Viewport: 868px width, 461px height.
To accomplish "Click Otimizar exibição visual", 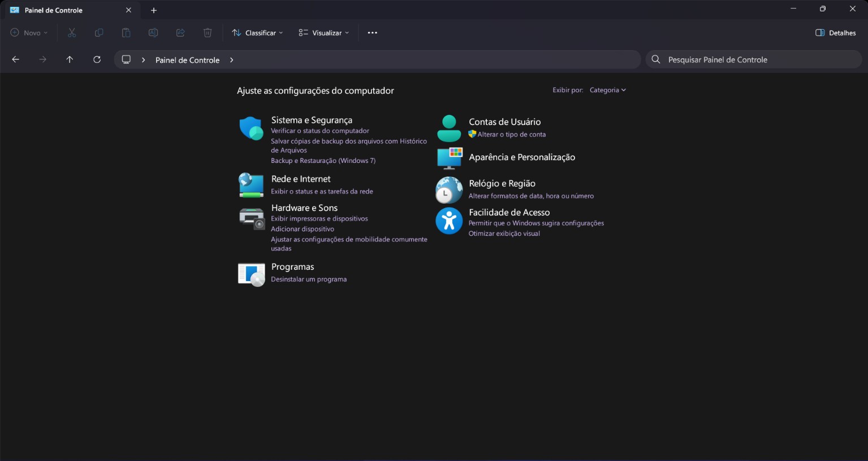I will (504, 234).
